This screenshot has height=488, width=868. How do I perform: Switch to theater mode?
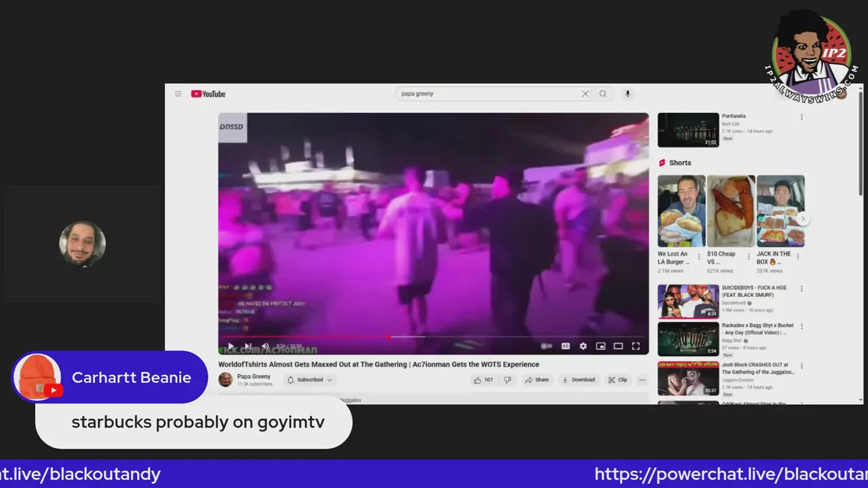pyautogui.click(x=618, y=346)
